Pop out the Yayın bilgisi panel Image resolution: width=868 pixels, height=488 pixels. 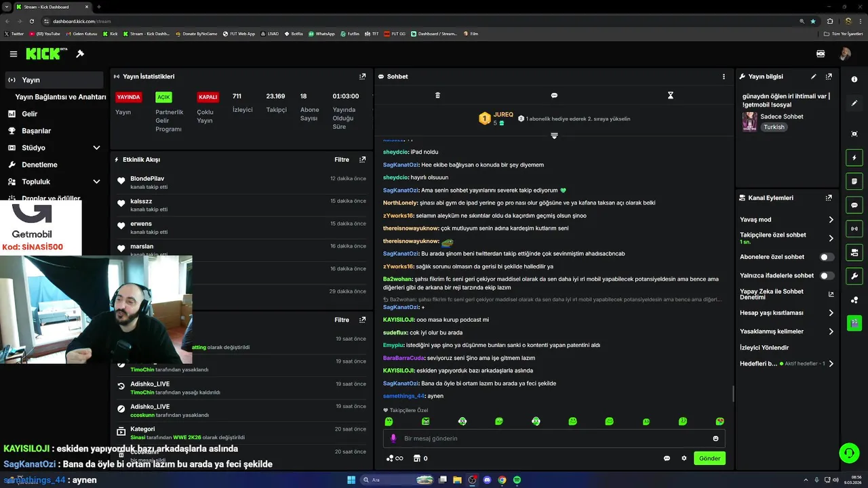(829, 77)
